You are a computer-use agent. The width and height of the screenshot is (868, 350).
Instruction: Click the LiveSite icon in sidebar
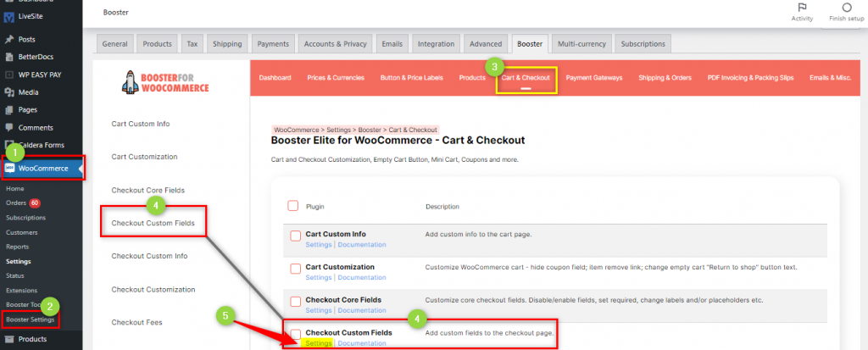click(x=8, y=17)
